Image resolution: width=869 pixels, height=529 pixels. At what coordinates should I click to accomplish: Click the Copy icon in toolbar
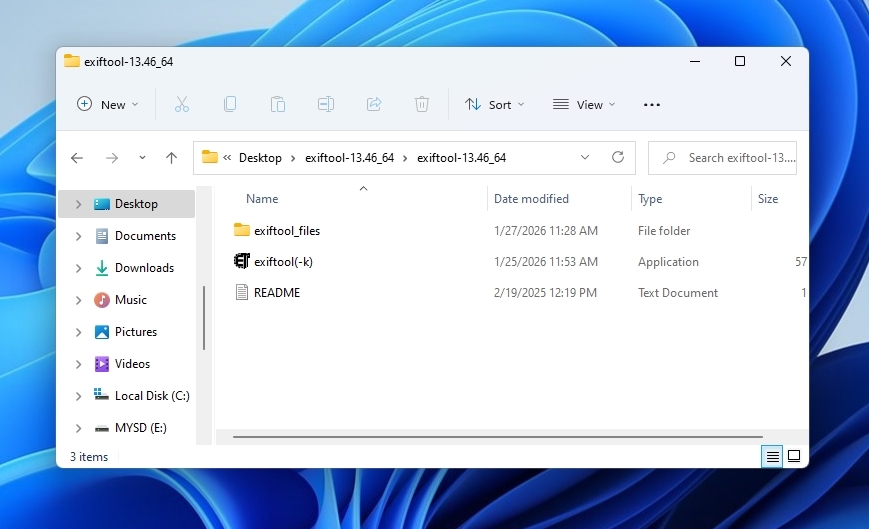[229, 104]
